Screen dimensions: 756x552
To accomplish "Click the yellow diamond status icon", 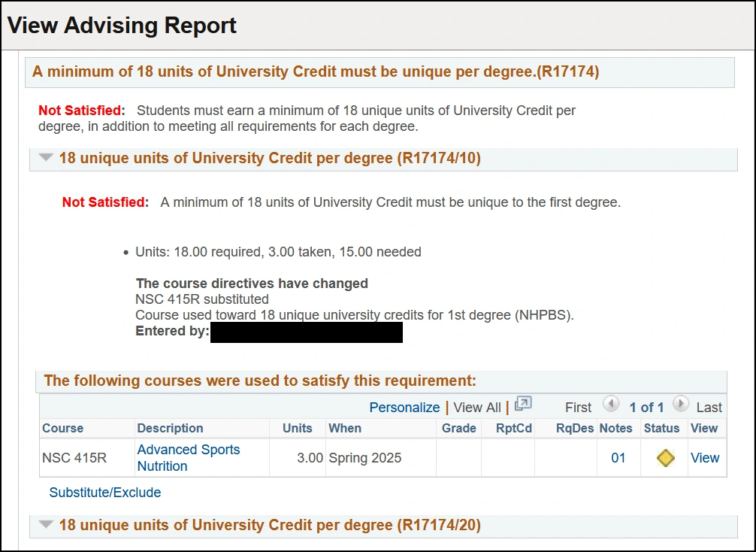I will point(665,458).
